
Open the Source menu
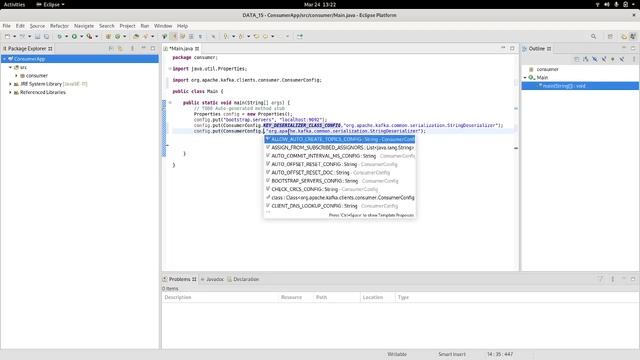(37, 26)
